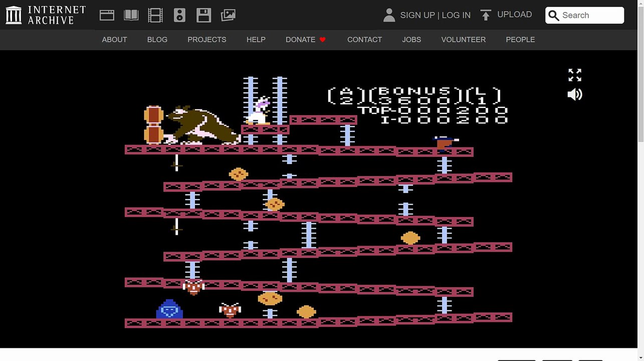Click the user account avatar icon

[x=389, y=15]
